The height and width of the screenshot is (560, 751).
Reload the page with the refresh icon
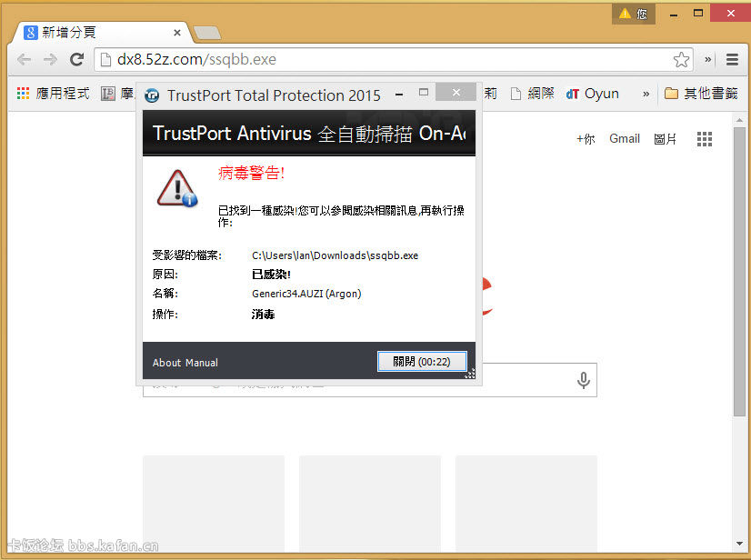click(x=76, y=59)
